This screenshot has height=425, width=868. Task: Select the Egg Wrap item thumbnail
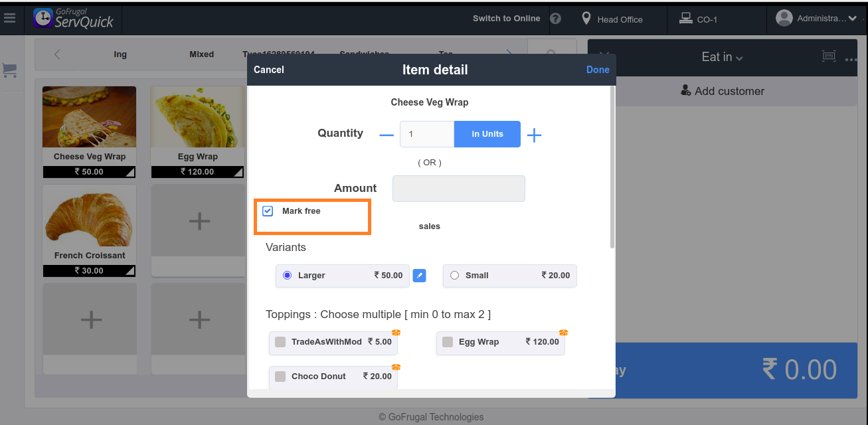click(x=198, y=117)
